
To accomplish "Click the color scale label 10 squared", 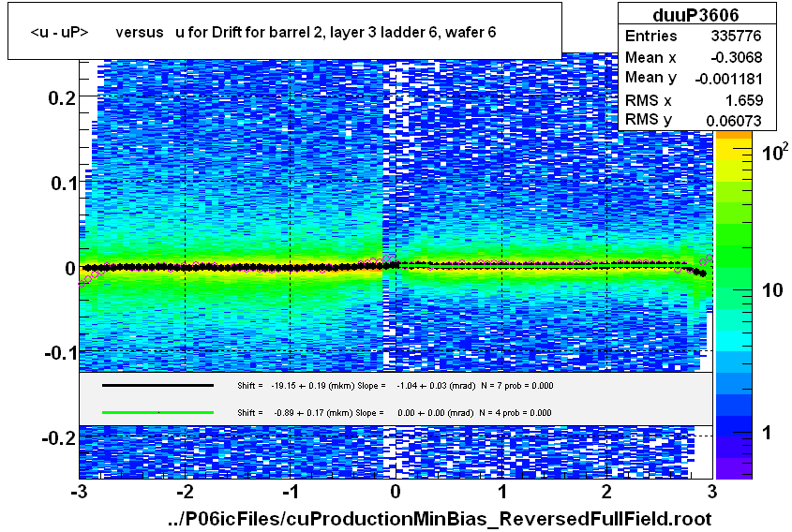I will [x=775, y=152].
